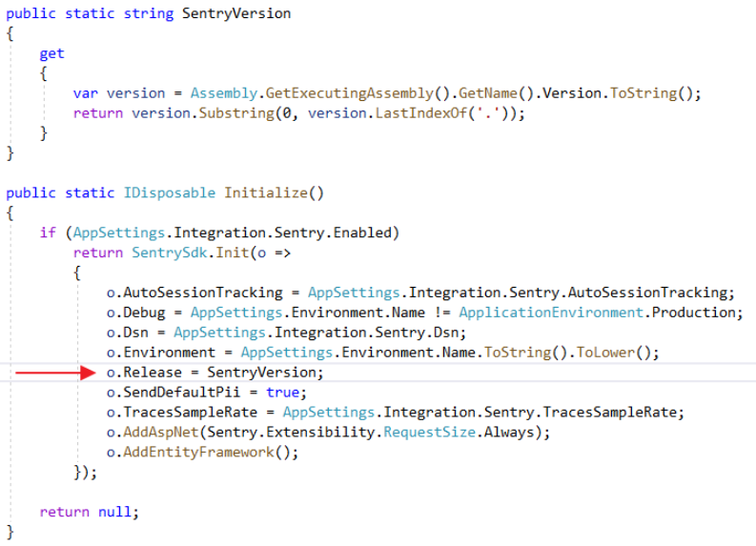
Task: Click the o.Environment property
Action: pos(161,353)
